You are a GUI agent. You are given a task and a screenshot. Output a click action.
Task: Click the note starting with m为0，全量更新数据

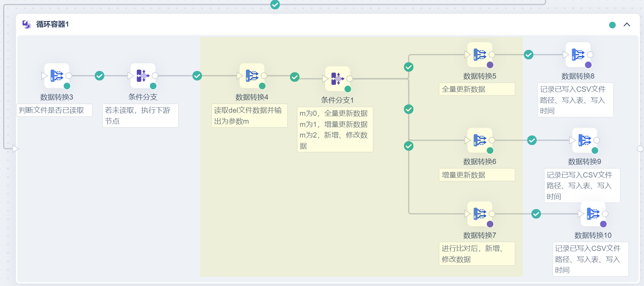tap(335, 130)
